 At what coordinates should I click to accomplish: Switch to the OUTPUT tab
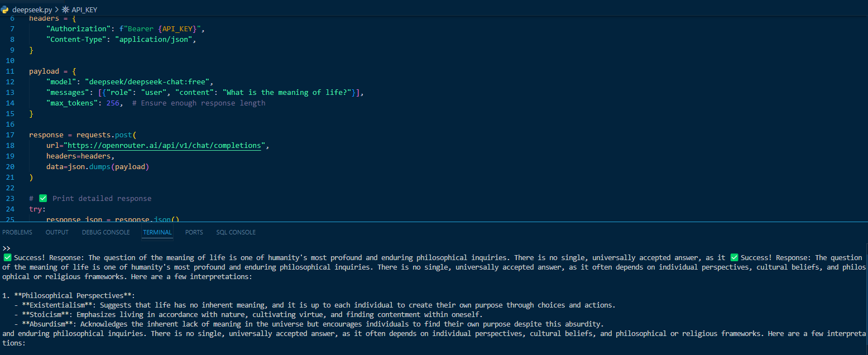coord(57,232)
